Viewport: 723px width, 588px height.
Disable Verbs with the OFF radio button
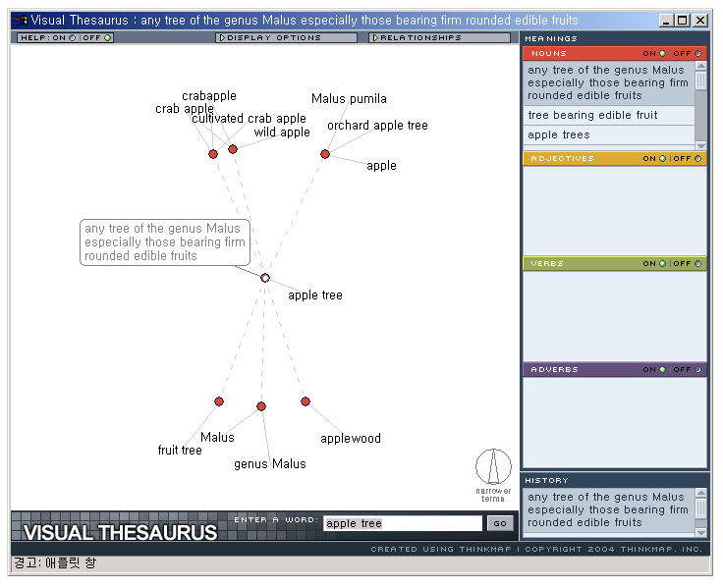point(697,264)
